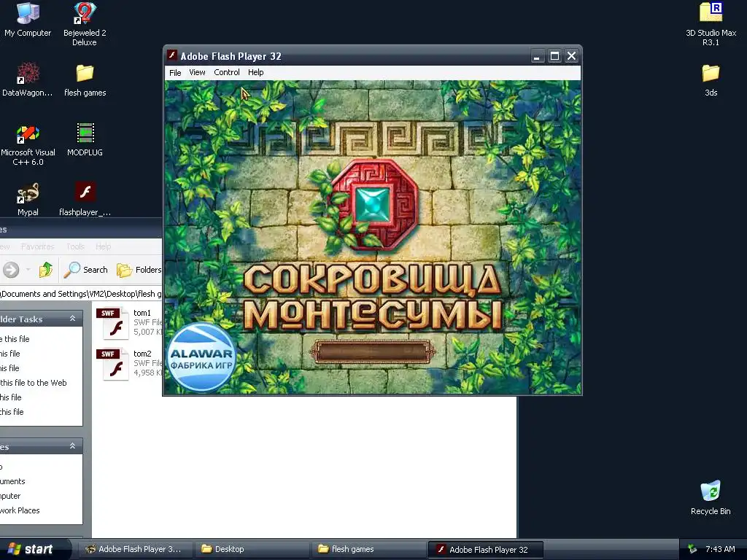Screen dimensions: 747x560
Task: Click the 'this file to the Web' link
Action: click(x=34, y=383)
